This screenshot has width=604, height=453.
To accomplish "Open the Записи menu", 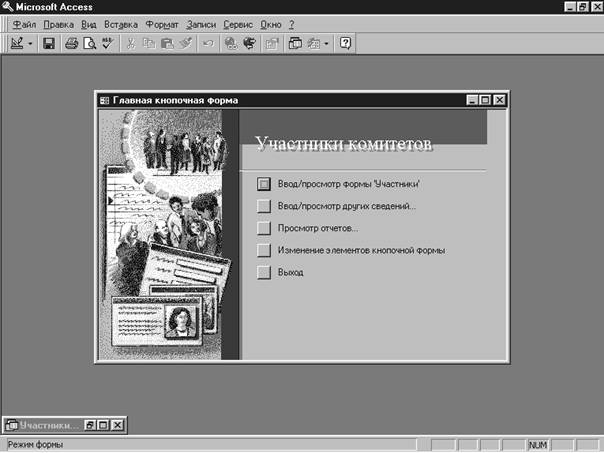I will coord(201,25).
